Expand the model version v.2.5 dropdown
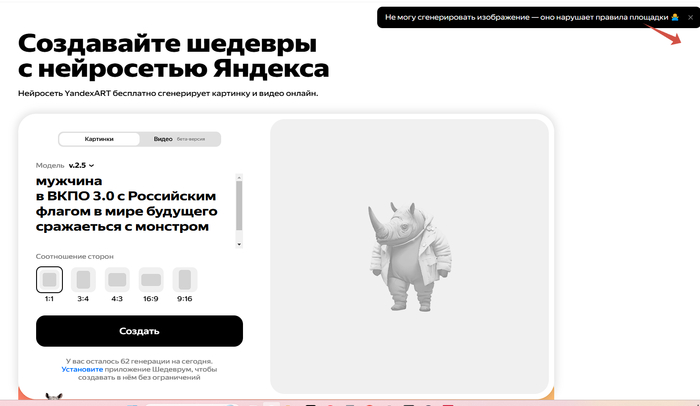 click(x=80, y=165)
